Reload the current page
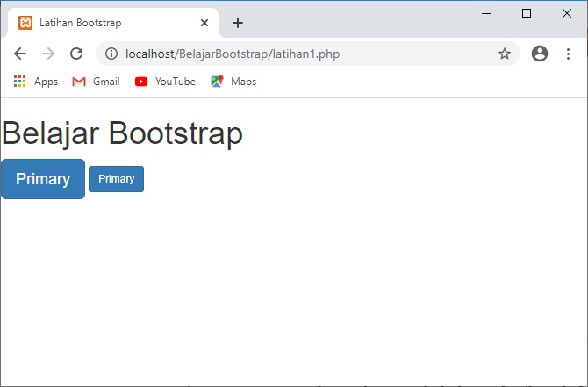 click(76, 54)
